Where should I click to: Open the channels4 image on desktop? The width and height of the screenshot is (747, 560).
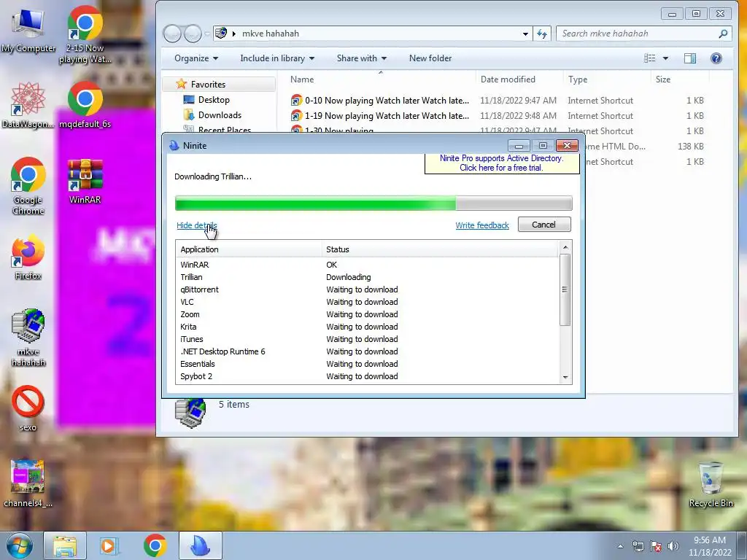28,483
